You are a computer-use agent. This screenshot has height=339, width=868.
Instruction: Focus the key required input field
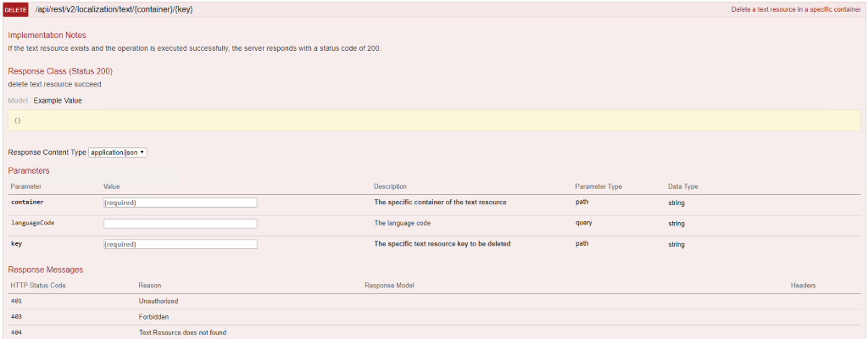tap(180, 244)
